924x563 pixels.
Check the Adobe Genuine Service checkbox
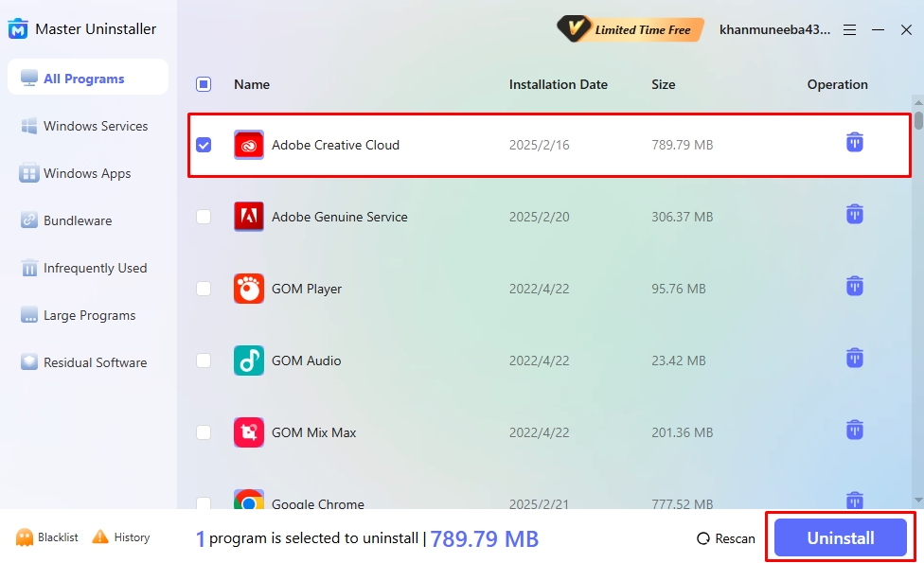(204, 217)
